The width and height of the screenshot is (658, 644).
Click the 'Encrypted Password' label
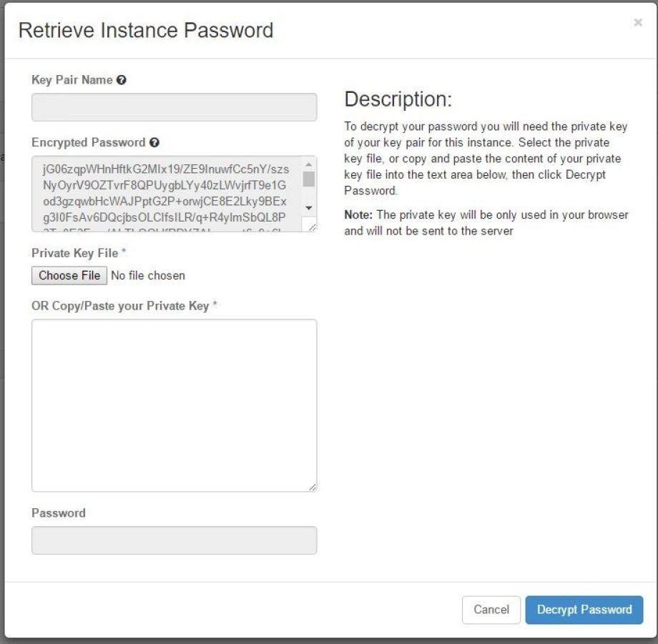[89, 142]
